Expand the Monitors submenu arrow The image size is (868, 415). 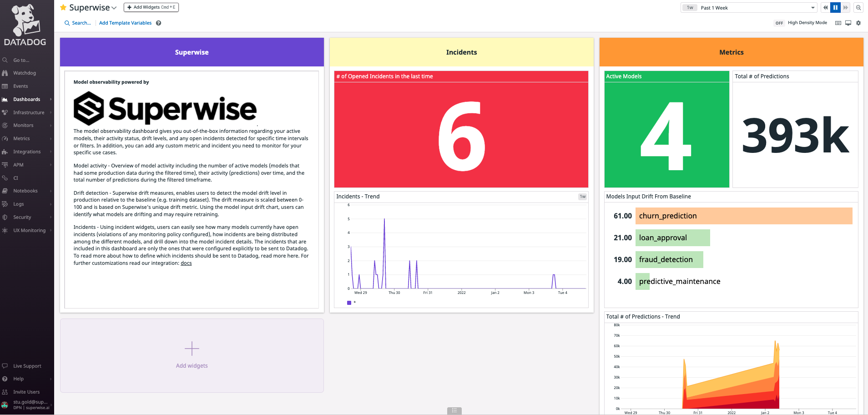click(51, 125)
